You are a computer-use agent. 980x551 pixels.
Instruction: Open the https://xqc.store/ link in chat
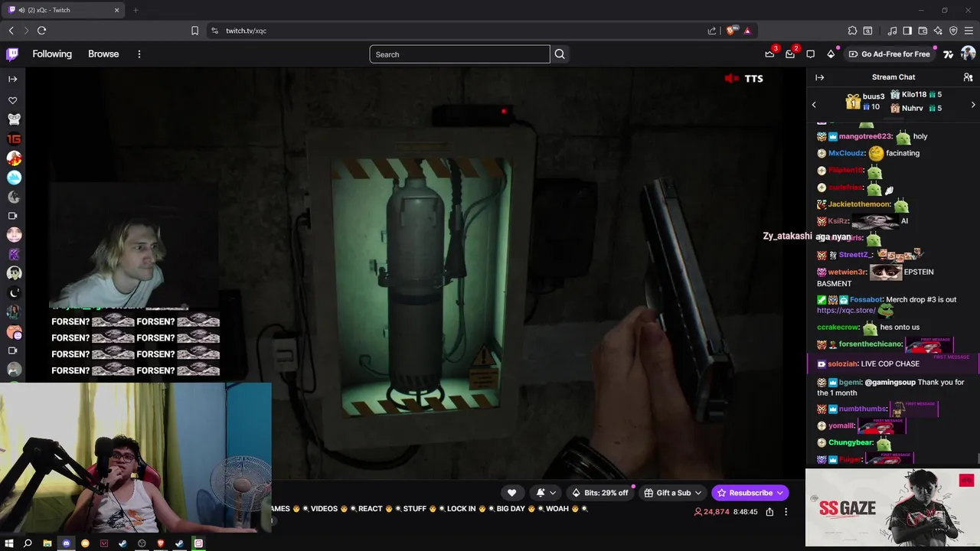pyautogui.click(x=846, y=311)
